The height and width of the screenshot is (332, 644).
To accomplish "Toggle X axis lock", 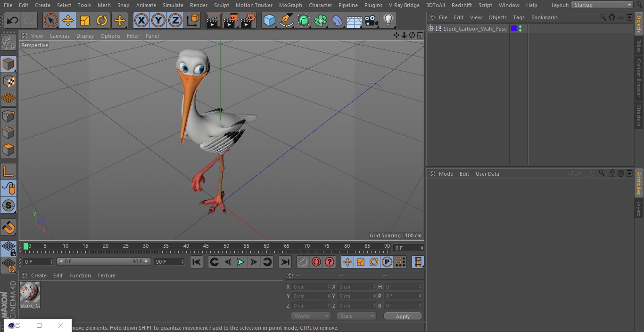I will tap(141, 20).
